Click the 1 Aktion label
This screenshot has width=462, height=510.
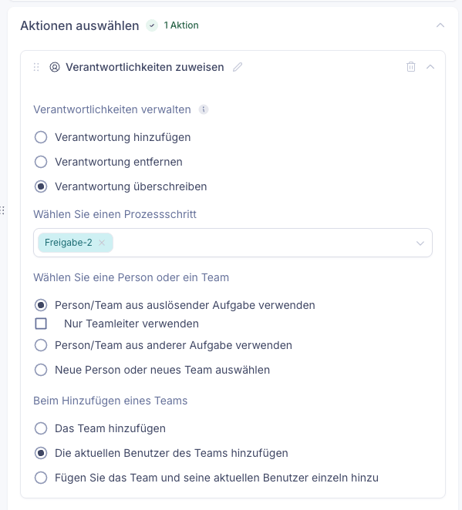[181, 25]
